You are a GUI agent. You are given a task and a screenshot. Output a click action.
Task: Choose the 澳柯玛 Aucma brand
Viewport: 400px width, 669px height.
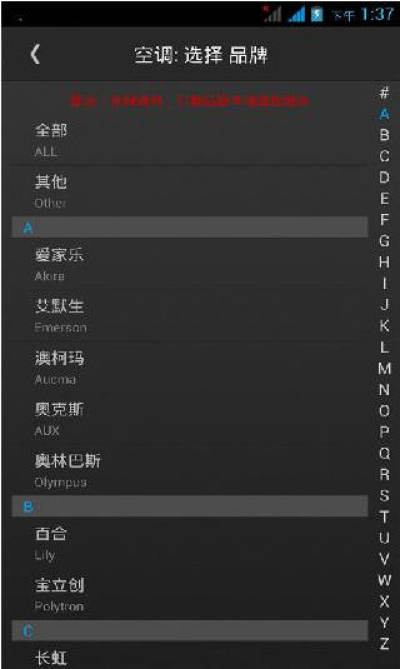pyautogui.click(x=189, y=367)
